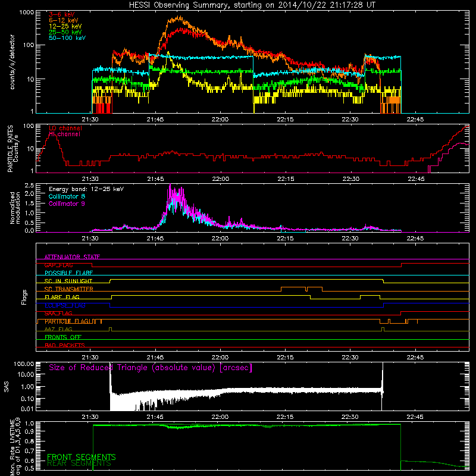Select the Collimator 9 legend label
The height and width of the screenshot is (476, 476).
pyautogui.click(x=67, y=203)
